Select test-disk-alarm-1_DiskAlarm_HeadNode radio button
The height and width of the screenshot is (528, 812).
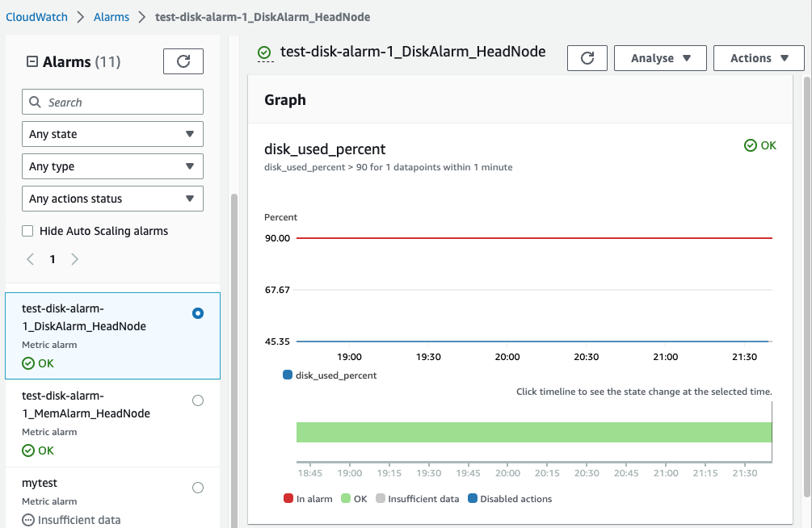(x=198, y=313)
